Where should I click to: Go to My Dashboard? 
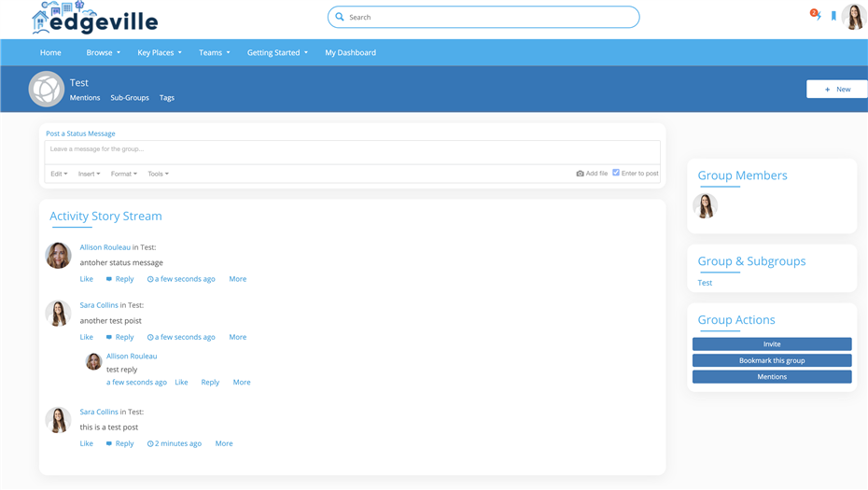coord(350,53)
